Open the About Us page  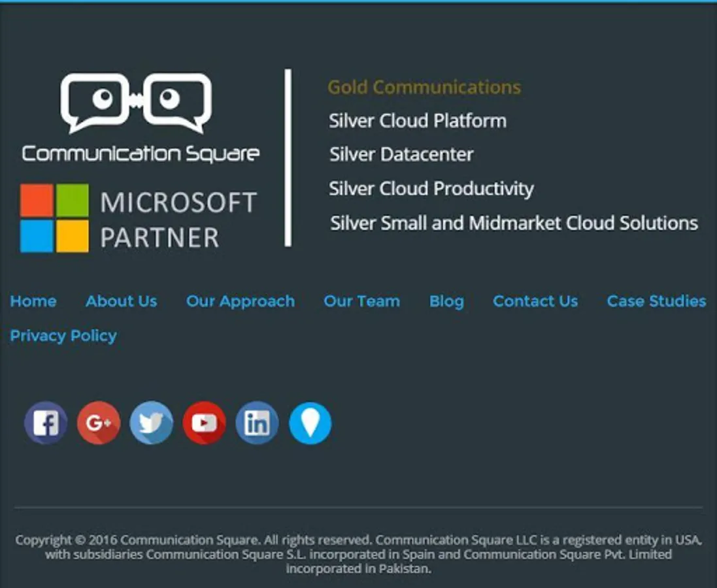click(121, 301)
